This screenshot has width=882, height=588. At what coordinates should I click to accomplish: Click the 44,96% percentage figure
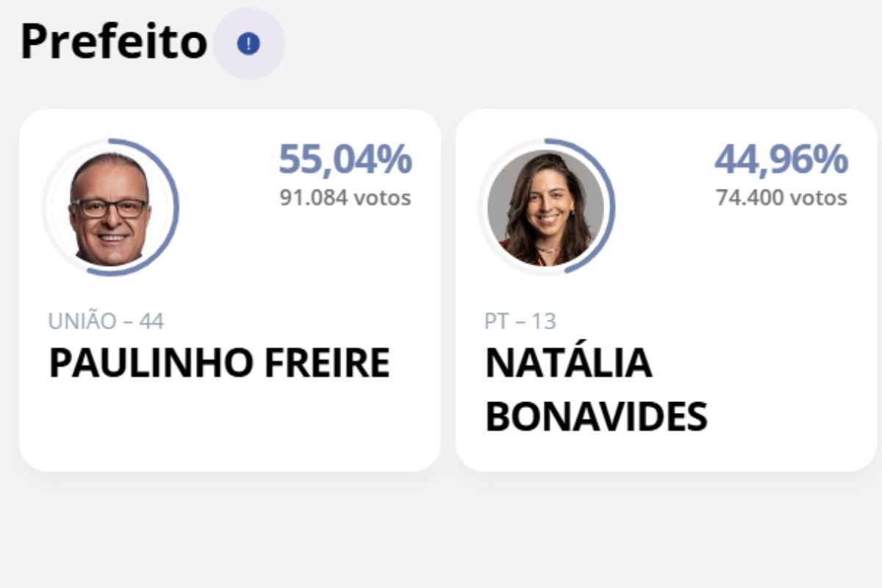781,159
